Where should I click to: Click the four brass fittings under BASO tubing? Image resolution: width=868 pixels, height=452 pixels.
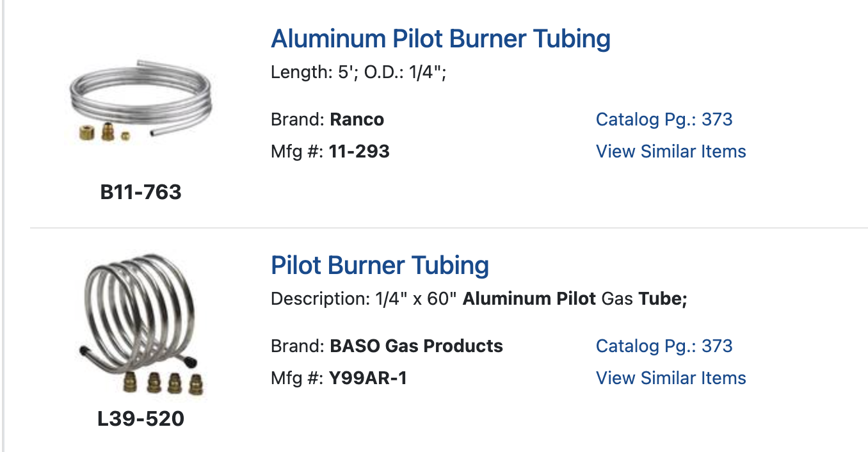click(x=161, y=383)
